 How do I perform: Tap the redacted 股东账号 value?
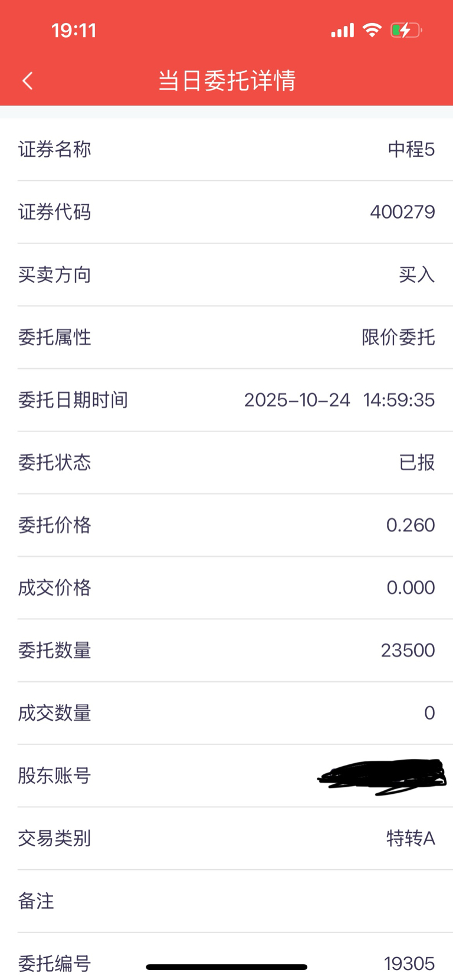[x=382, y=776]
